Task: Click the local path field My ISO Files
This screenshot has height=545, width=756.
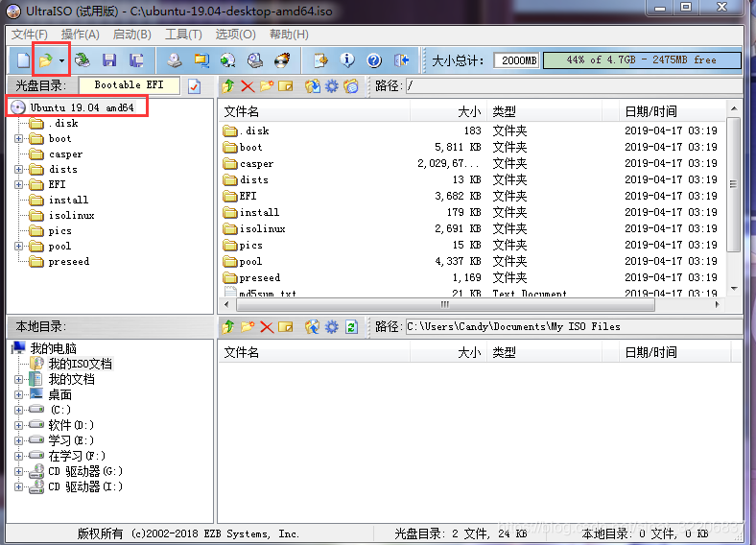Action: (x=574, y=327)
